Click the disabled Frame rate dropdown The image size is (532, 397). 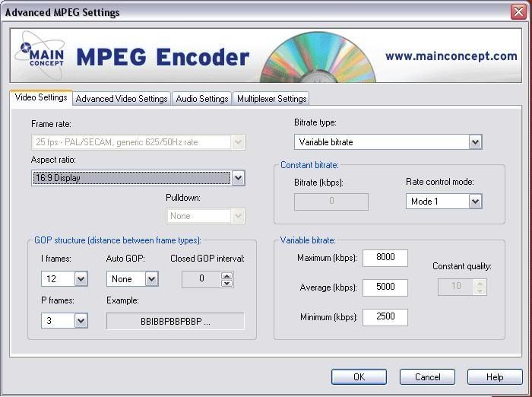[138, 142]
